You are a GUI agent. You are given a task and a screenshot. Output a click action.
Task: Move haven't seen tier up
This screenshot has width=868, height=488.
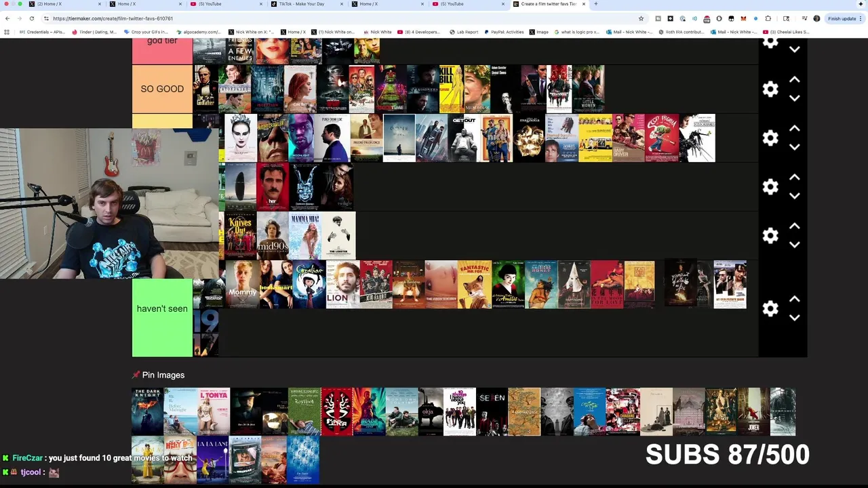[x=795, y=300]
